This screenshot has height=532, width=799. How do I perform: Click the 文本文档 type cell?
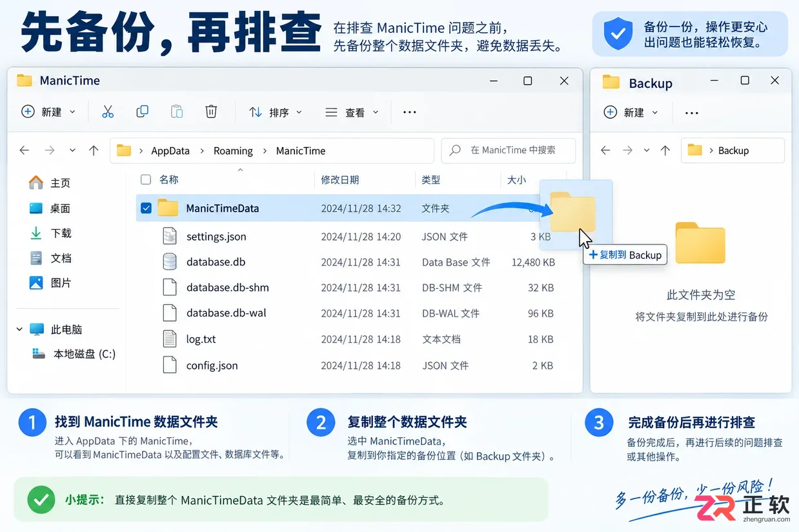click(x=441, y=339)
